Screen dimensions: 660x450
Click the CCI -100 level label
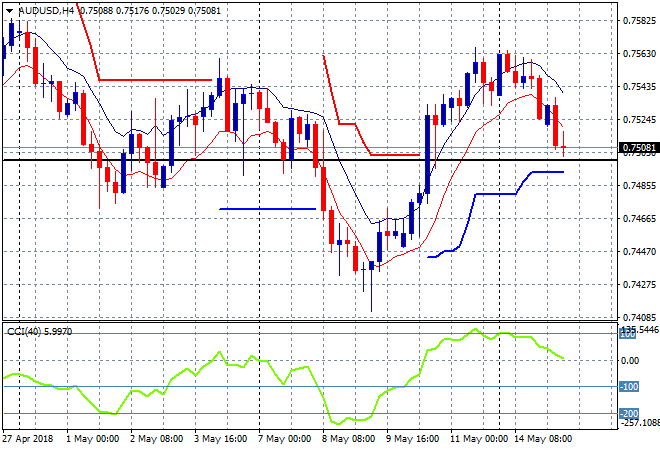629,386
